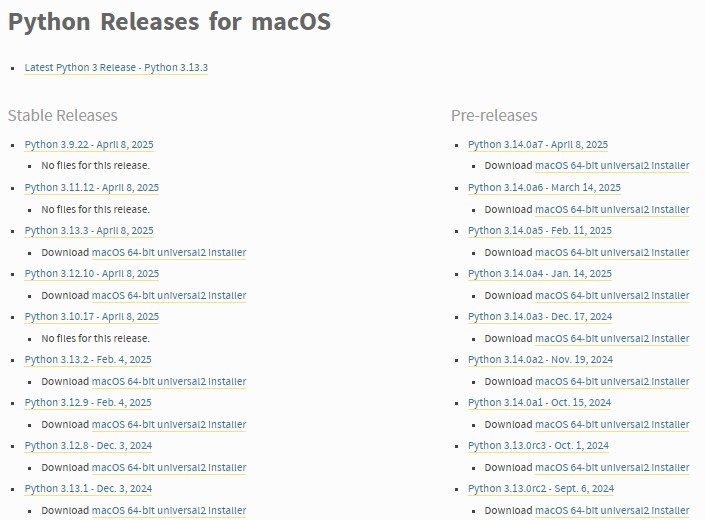Open Python 3.13.0rc2 - Sept. 6, 2024 link
Viewport: 705px width, 520px height.
[541, 489]
